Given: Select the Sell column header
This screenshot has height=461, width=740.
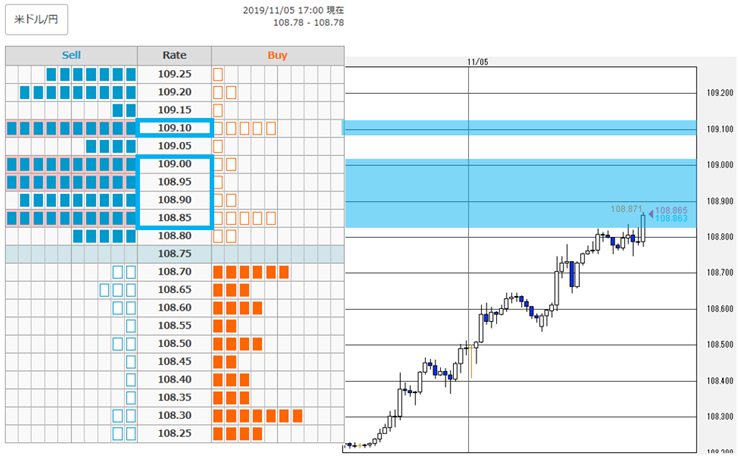Looking at the screenshot, I should 71,55.
